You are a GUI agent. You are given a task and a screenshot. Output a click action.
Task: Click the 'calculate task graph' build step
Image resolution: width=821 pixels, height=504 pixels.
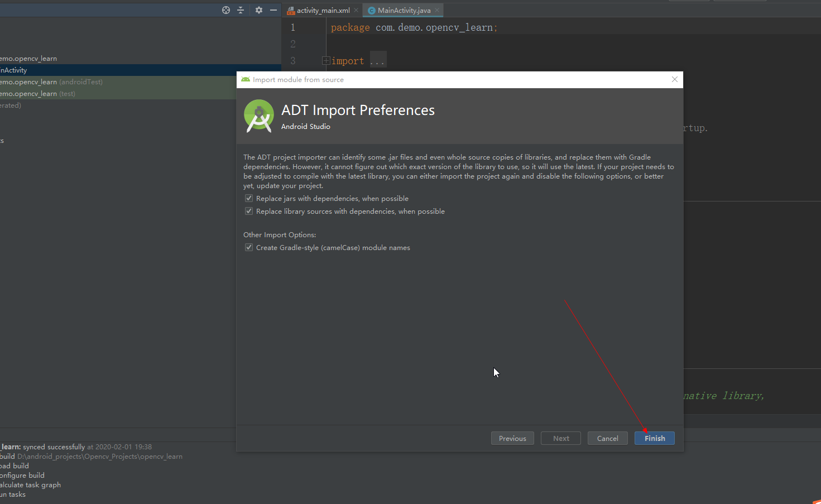pos(30,484)
